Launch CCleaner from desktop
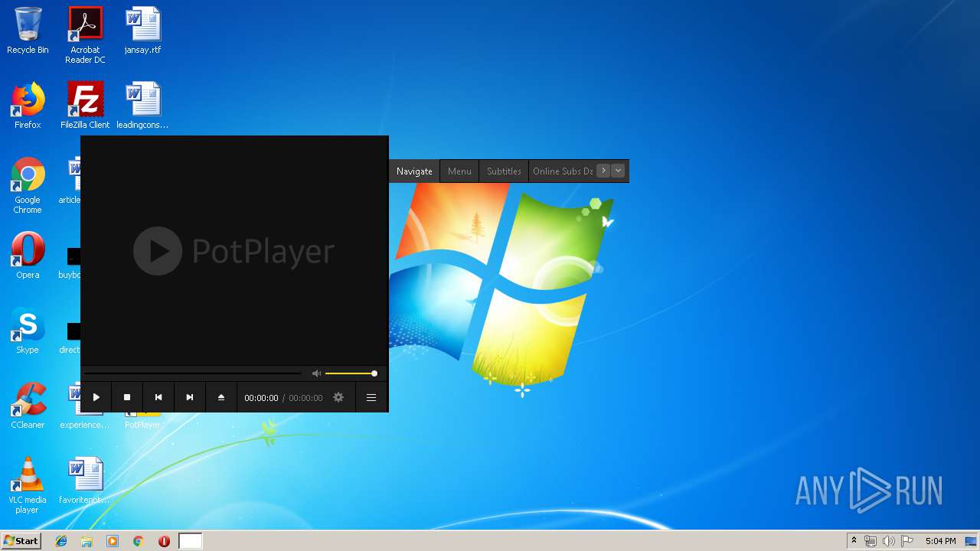 point(28,406)
